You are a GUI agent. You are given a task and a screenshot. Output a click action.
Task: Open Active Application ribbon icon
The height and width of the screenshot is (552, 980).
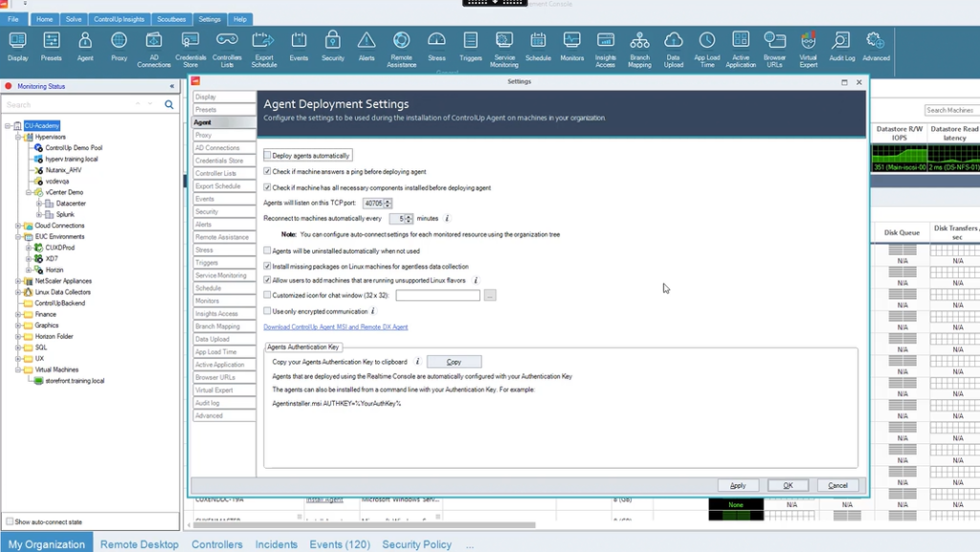coord(741,50)
